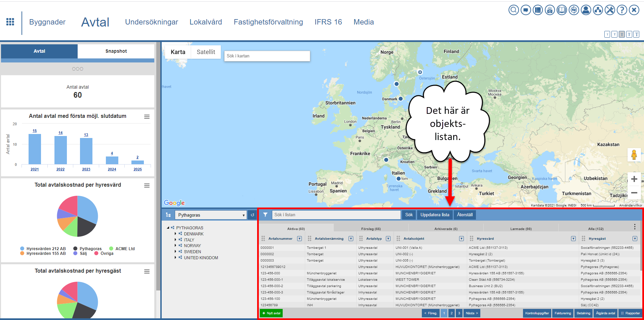Screen dimensions: 644x320
Task: Open the question mark help icon
Action: (x=622, y=10)
